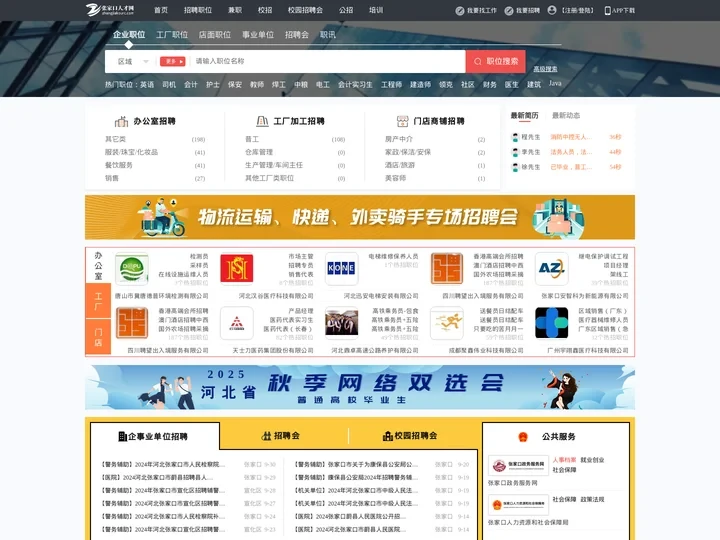720x540 pixels.
Task: Click the red 职位搜索 search button
Action: click(495, 61)
